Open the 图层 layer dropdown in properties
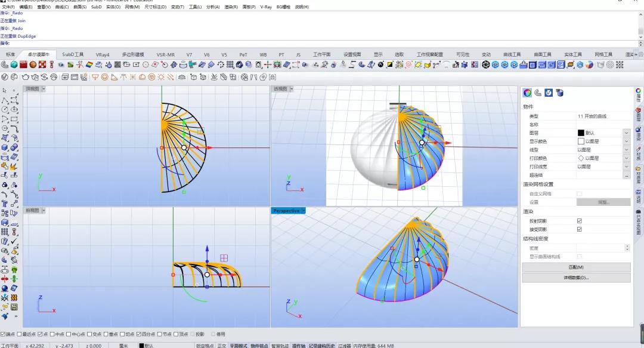This screenshot has width=644, height=348. pos(626,133)
